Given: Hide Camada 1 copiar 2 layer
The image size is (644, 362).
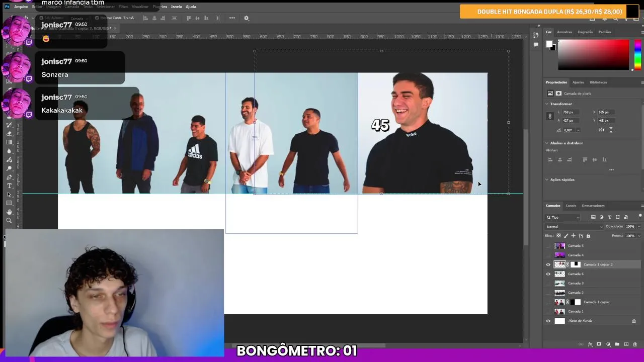Looking at the screenshot, I should click(548, 264).
